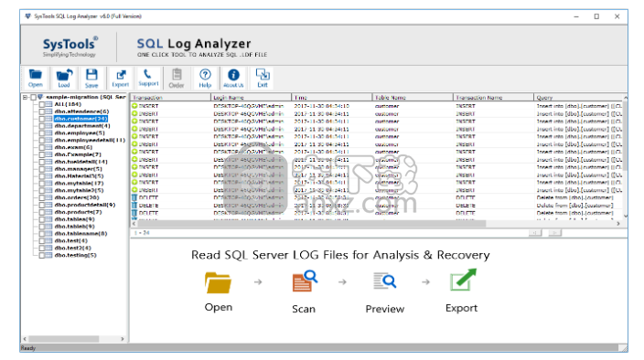The image size is (644, 360).
Task: Select the dbo.productdetail(9) table row
Action: [x=84, y=205]
